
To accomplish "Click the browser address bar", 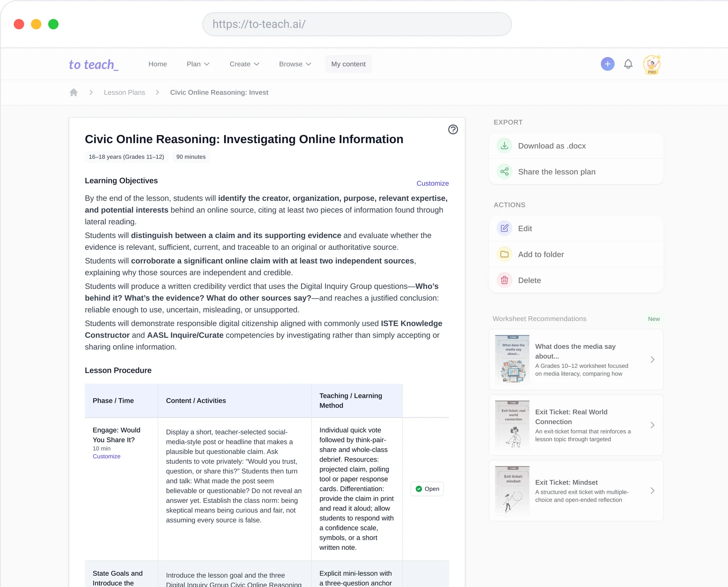I will point(357,24).
